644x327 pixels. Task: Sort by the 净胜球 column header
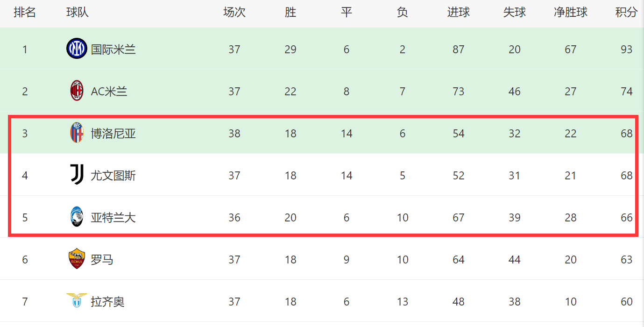point(571,13)
